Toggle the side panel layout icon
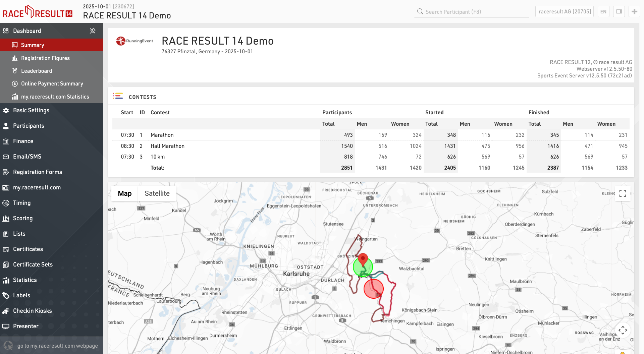The height and width of the screenshot is (354, 644). click(x=619, y=12)
